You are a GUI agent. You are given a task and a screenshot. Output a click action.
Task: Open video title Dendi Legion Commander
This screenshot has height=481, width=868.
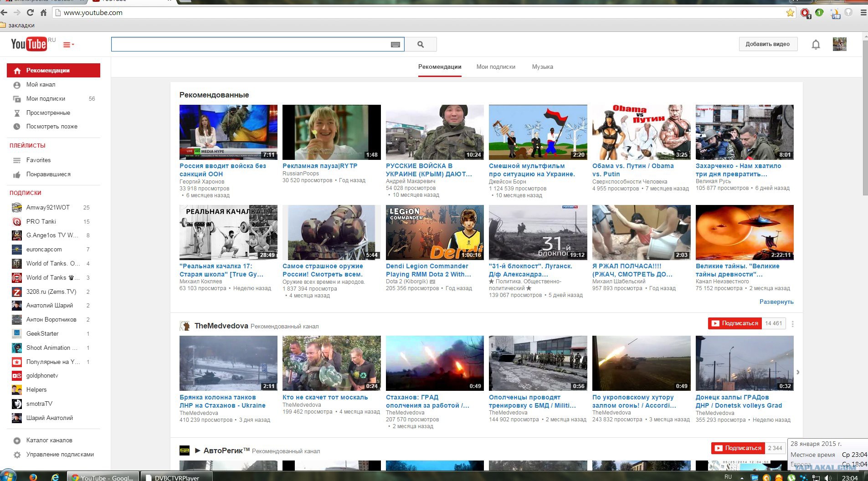point(428,270)
